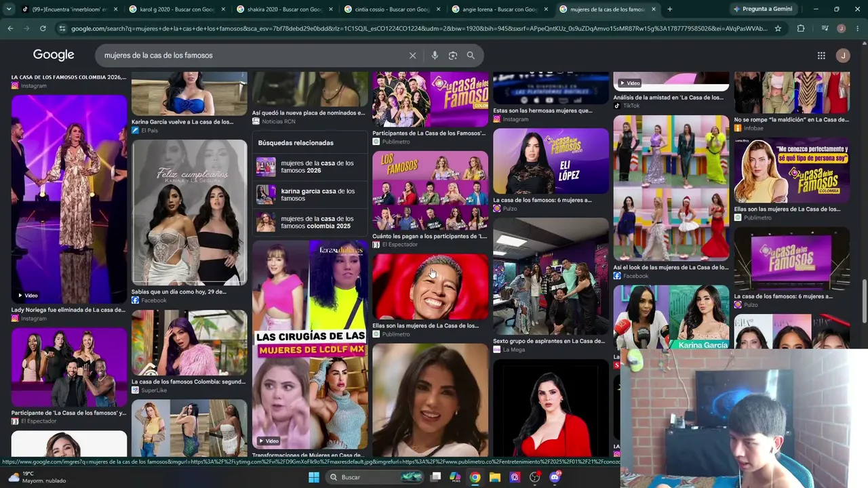Click the browser address bar URL
The height and width of the screenshot is (488, 868).
419,28
